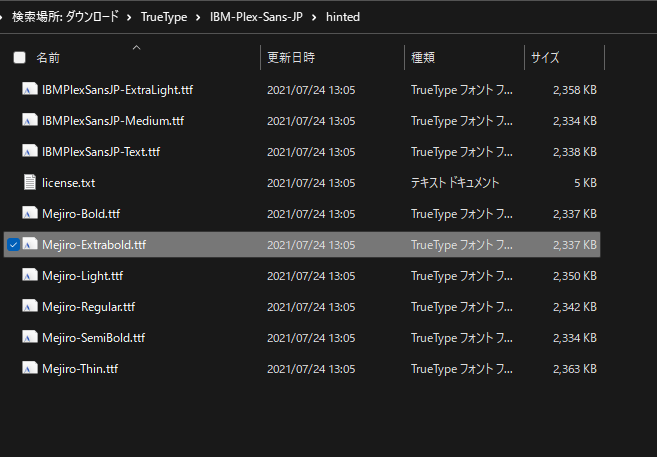Click hinted folder in the breadcrumb

pos(343,17)
